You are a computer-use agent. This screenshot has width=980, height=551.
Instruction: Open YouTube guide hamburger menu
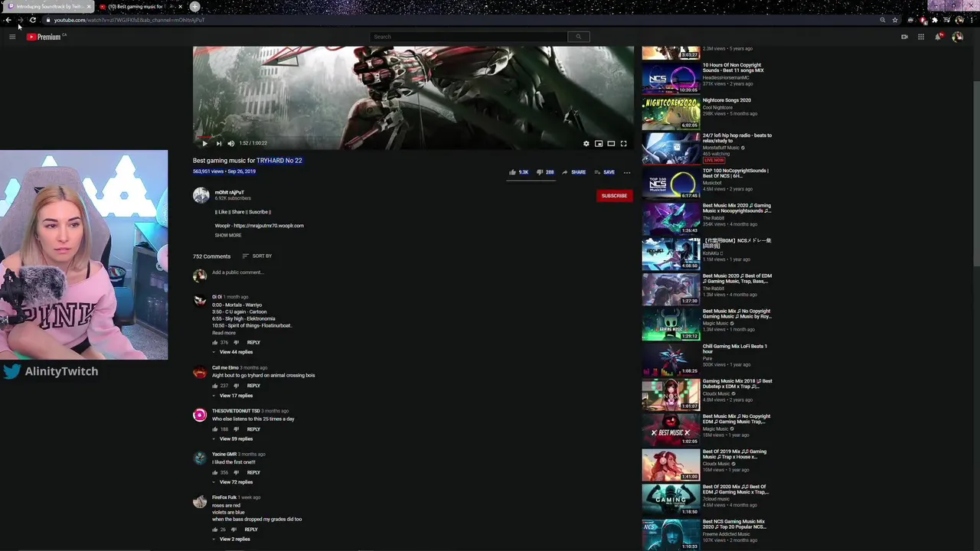coord(12,37)
